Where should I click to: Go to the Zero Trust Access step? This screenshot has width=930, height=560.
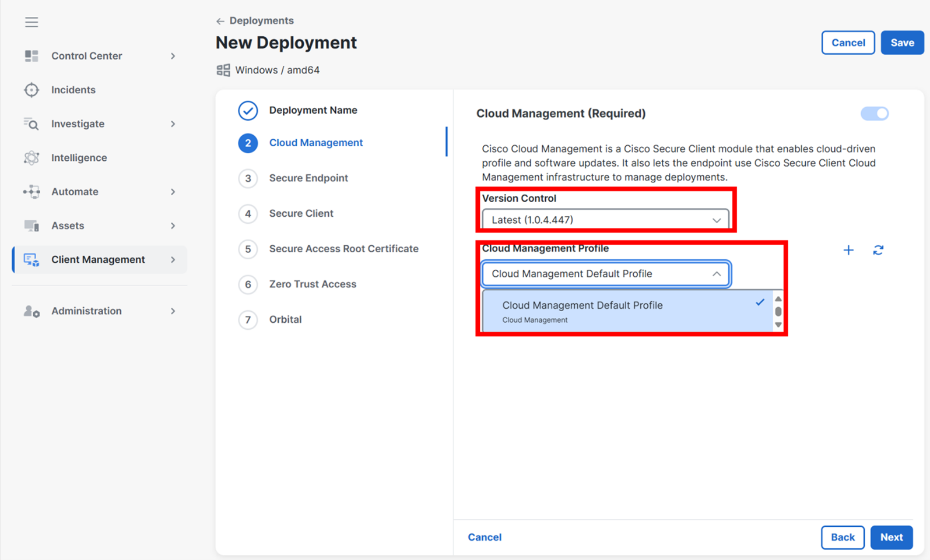[x=312, y=284]
